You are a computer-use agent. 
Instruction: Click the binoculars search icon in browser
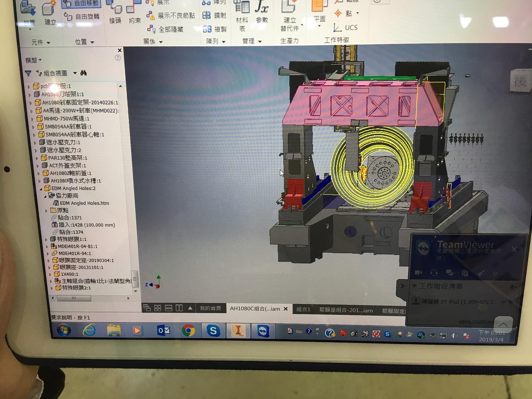pyautogui.click(x=83, y=73)
